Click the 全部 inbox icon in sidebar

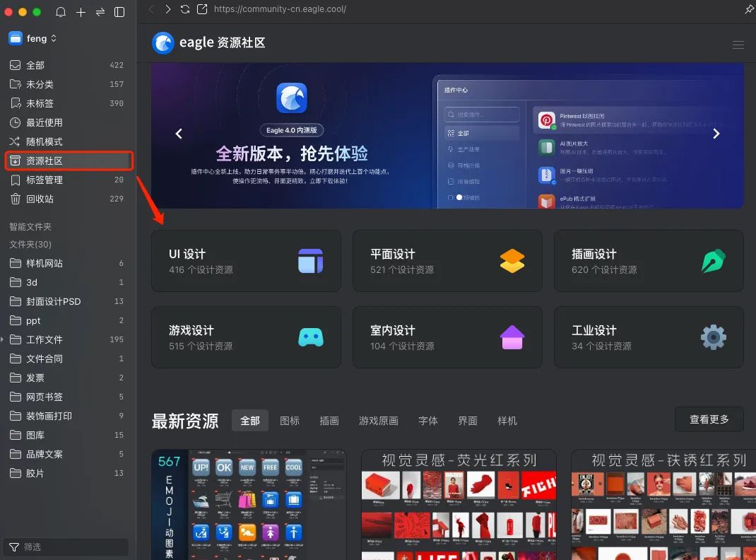16,65
